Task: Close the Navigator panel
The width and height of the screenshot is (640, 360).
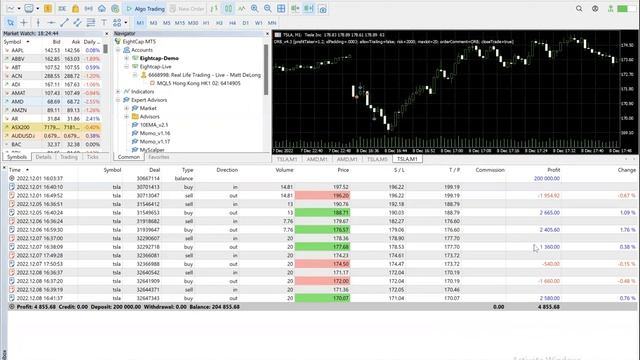Action: 267,33
